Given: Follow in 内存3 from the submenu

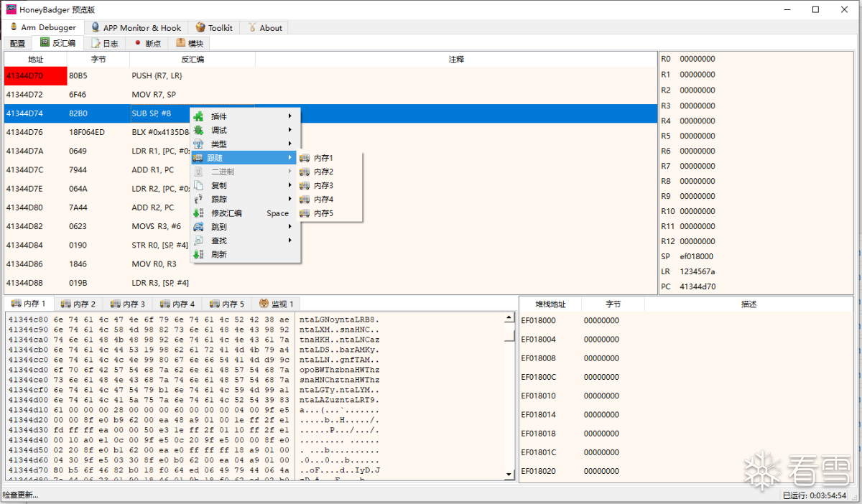Looking at the screenshot, I should coord(330,185).
